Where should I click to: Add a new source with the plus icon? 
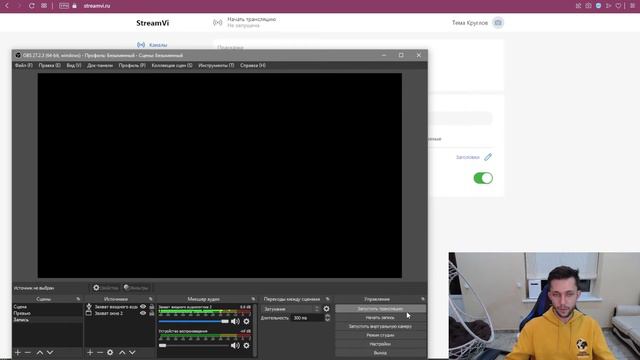click(90, 352)
